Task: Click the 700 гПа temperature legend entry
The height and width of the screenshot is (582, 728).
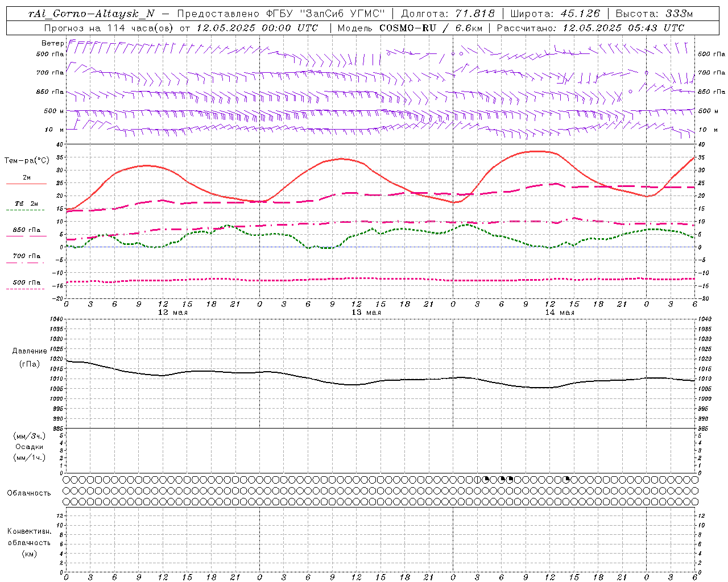Action: (27, 256)
